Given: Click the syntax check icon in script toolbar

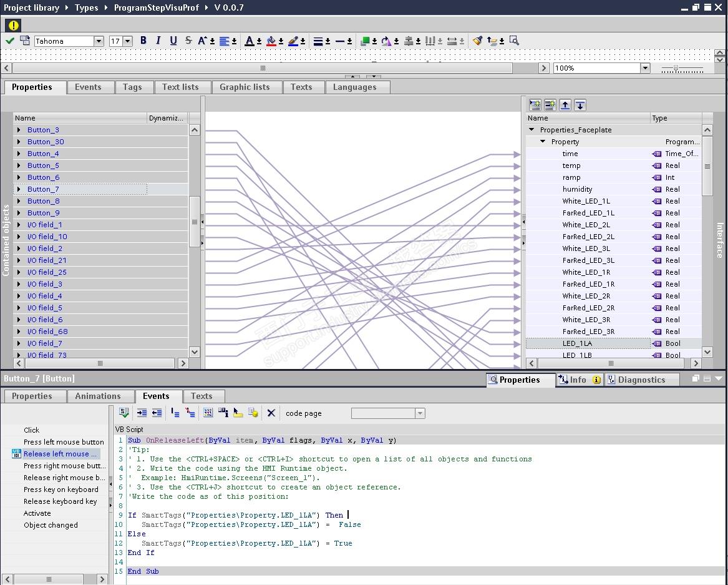Looking at the screenshot, I should pyautogui.click(x=124, y=413).
